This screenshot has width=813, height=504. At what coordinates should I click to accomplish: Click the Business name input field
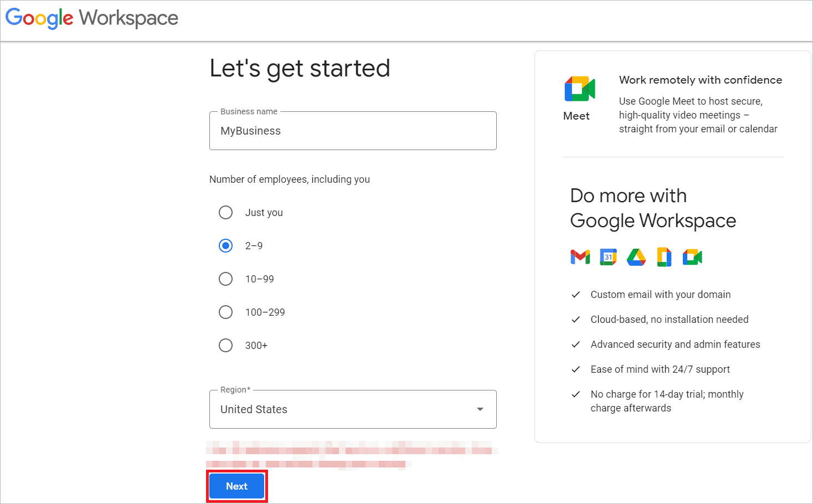click(353, 131)
